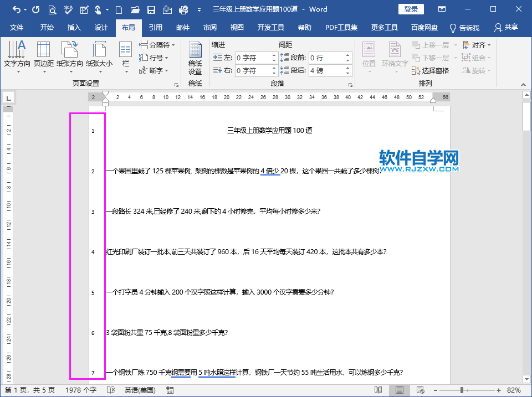Screen dimensions: 532x397
Task: Click the Undo button
Action: [x=17, y=9]
